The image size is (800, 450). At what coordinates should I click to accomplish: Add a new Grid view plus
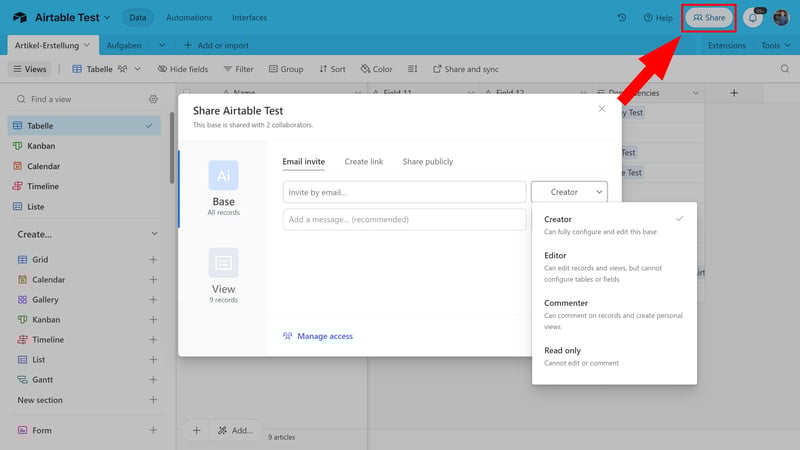[x=153, y=260]
